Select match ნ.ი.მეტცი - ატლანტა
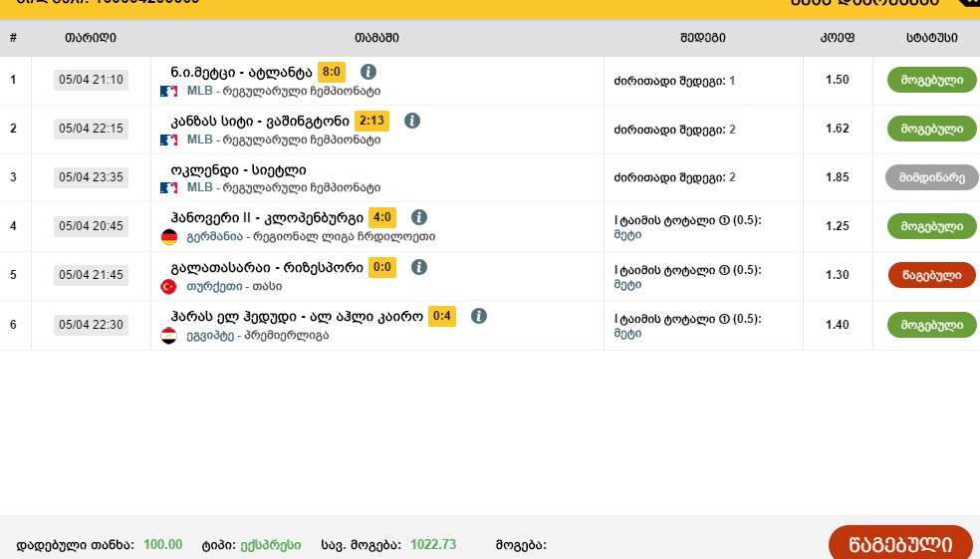The height and width of the screenshot is (559, 980). click(241, 73)
